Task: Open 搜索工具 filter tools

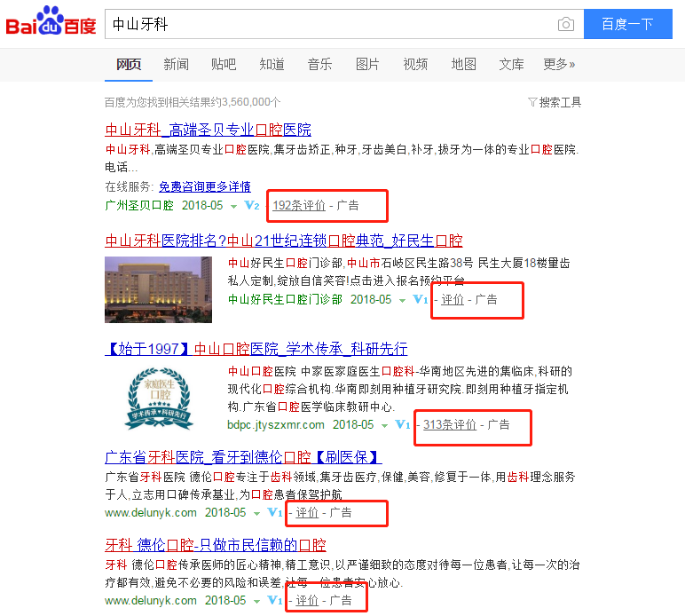Action: click(x=555, y=102)
